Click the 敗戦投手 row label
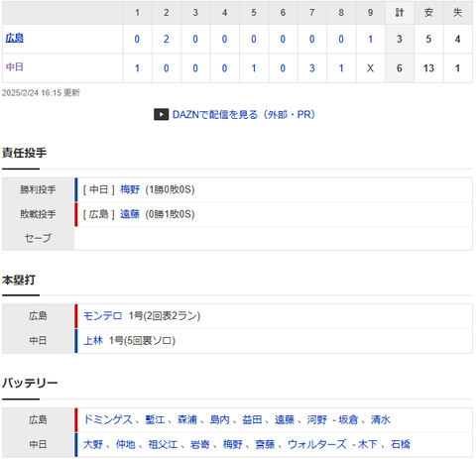 [x=38, y=214]
